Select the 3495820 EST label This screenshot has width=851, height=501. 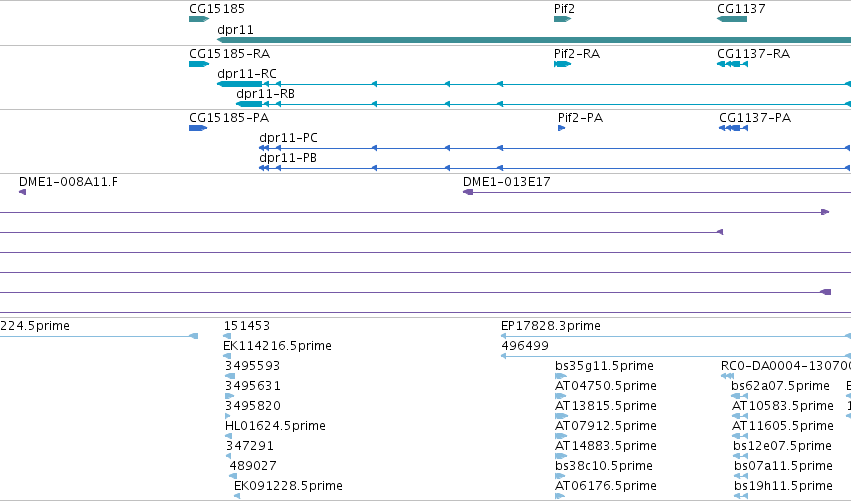coord(252,406)
